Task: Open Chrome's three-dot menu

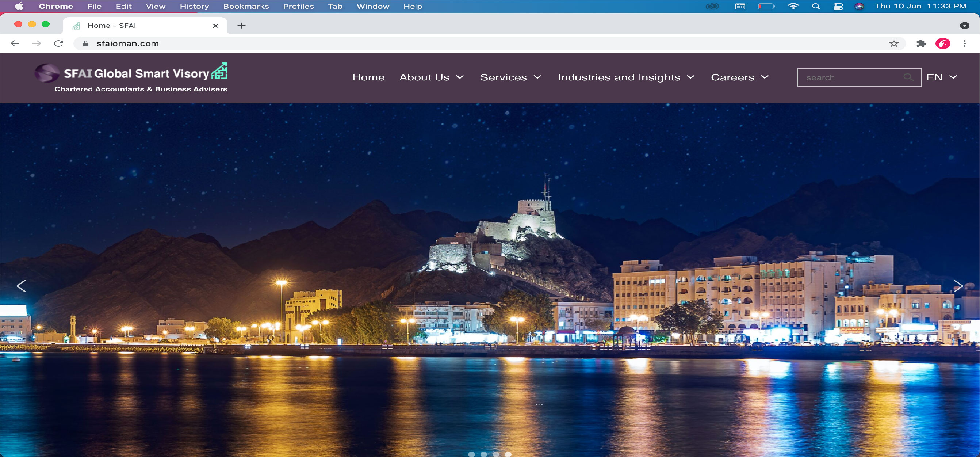Action: pyautogui.click(x=964, y=43)
